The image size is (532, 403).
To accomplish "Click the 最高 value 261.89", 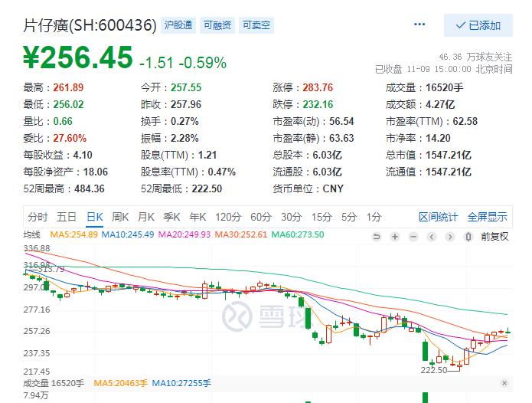I will click(68, 87).
